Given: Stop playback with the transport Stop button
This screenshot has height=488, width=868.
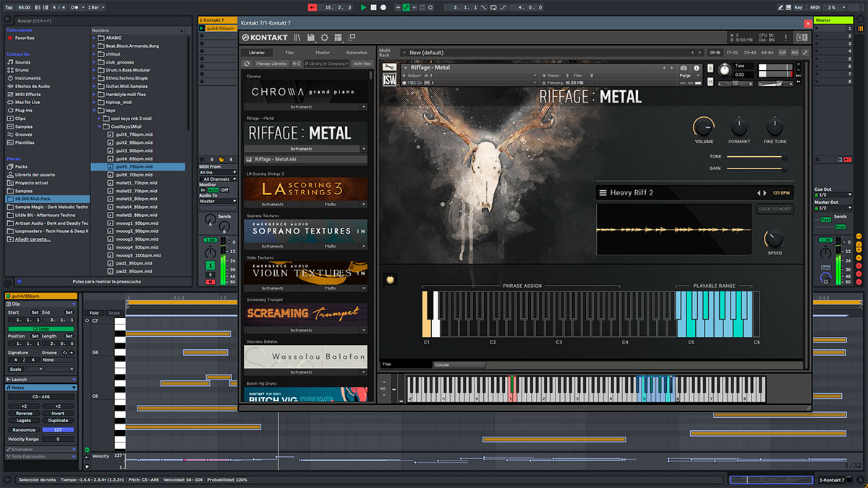Looking at the screenshot, I should pos(373,7).
